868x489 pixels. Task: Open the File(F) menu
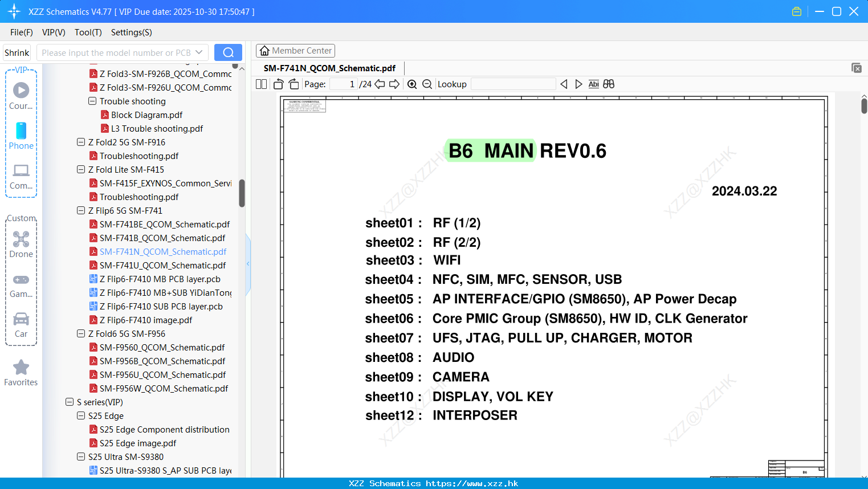click(22, 32)
